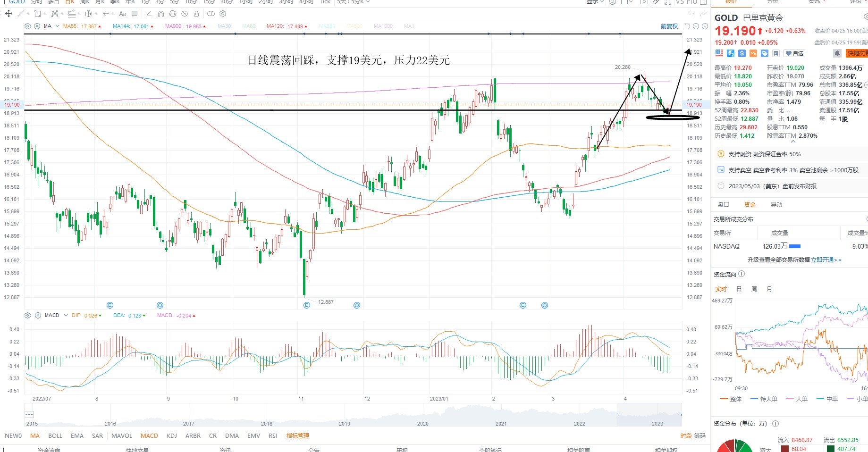Select the trend line drawing tool

coord(21,14)
